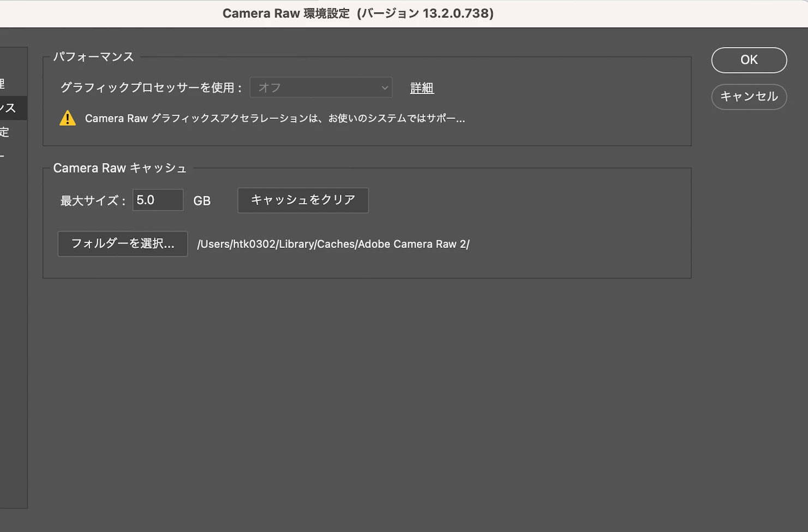Click the パフォーマンス section title
Viewport: 808px width, 532px height.
tap(93, 57)
